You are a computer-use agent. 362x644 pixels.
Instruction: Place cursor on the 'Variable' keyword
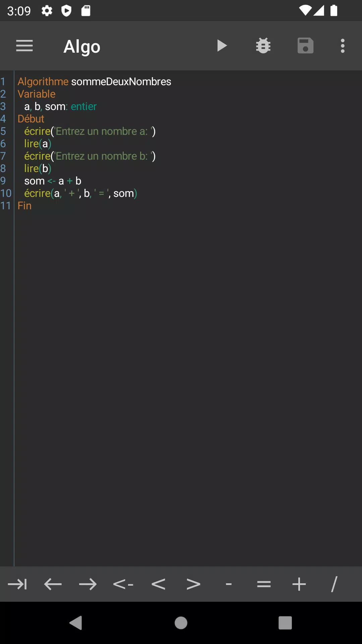click(x=37, y=94)
